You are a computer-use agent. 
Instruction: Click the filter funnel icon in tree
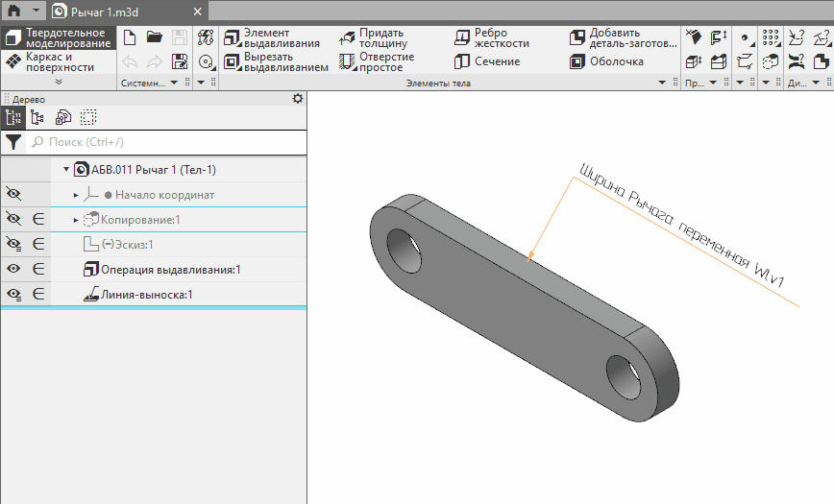click(x=13, y=142)
